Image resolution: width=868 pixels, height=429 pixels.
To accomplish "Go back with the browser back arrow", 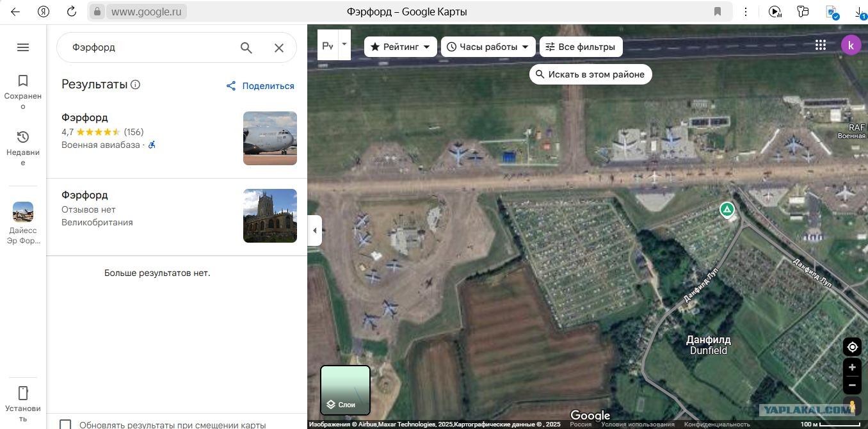I will click(x=15, y=12).
